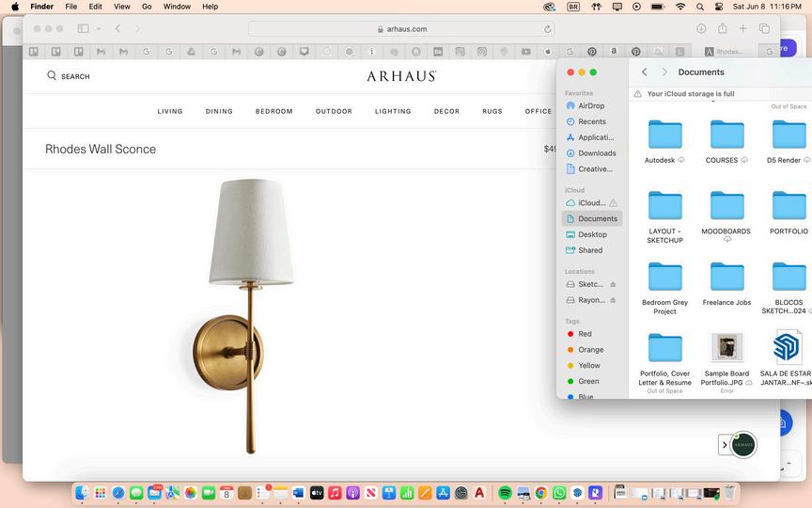Select iCloud Drive in the Finder sidebar

tap(591, 202)
